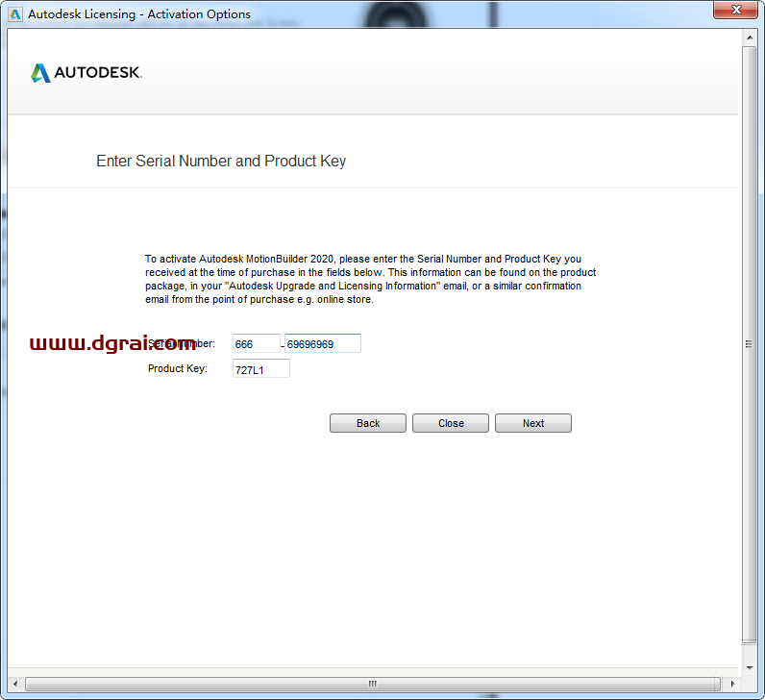Click the horizontal scrollbar left arrow
Screen dimensions: 765x700
tap(15, 684)
